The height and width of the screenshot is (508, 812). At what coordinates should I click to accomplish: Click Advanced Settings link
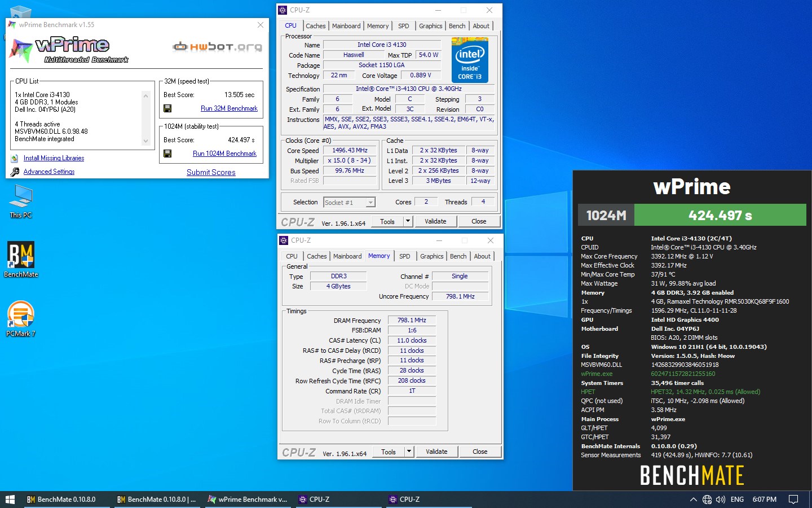click(x=49, y=172)
